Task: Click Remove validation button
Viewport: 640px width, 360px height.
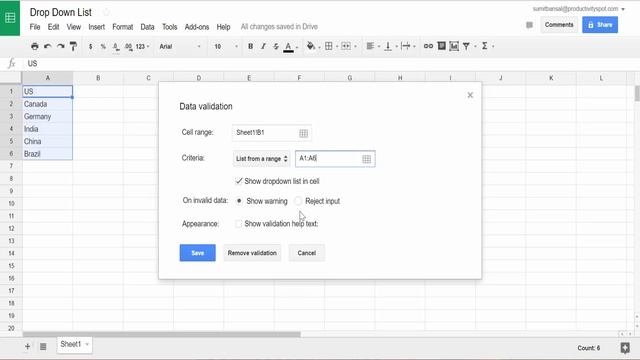Action: (252, 253)
